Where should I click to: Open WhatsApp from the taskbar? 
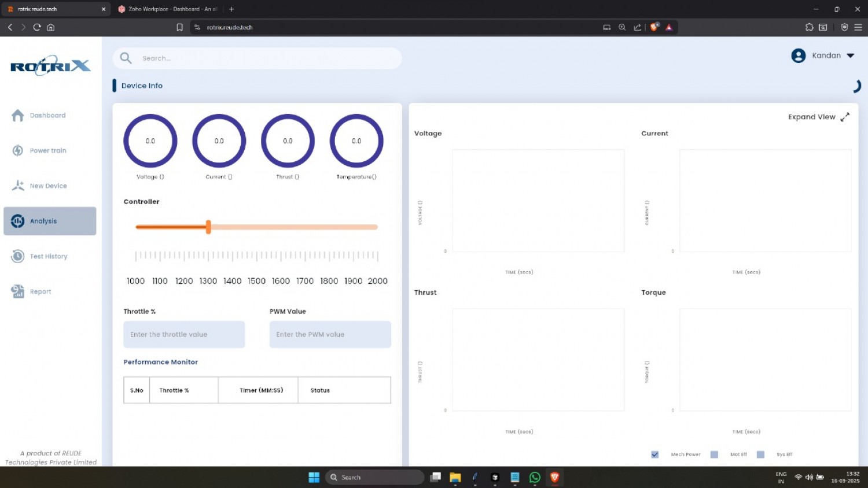tap(535, 478)
